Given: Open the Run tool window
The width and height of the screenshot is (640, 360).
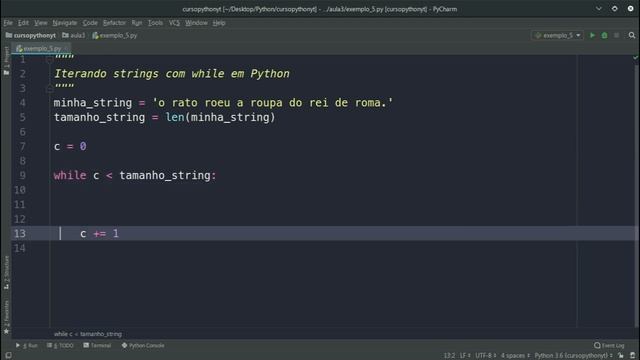Looking at the screenshot, I should 27,345.
